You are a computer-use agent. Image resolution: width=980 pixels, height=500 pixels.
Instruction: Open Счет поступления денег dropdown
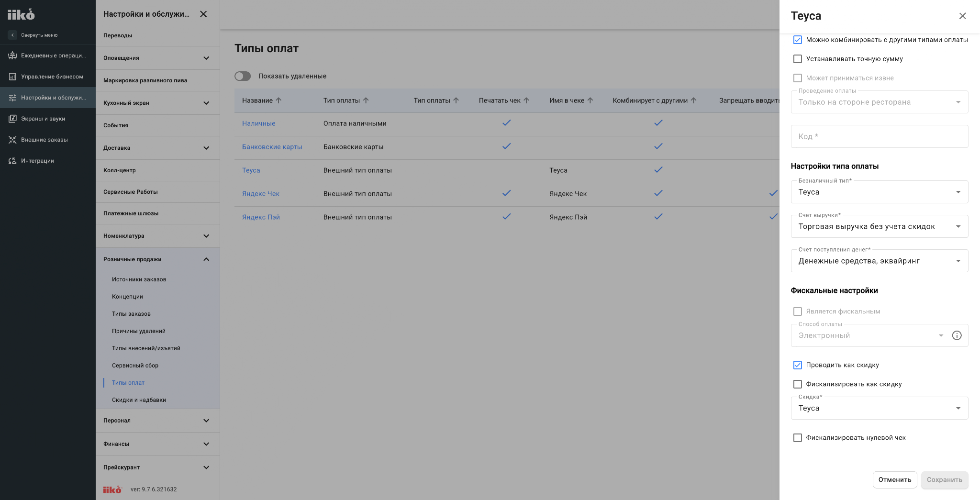(880, 261)
